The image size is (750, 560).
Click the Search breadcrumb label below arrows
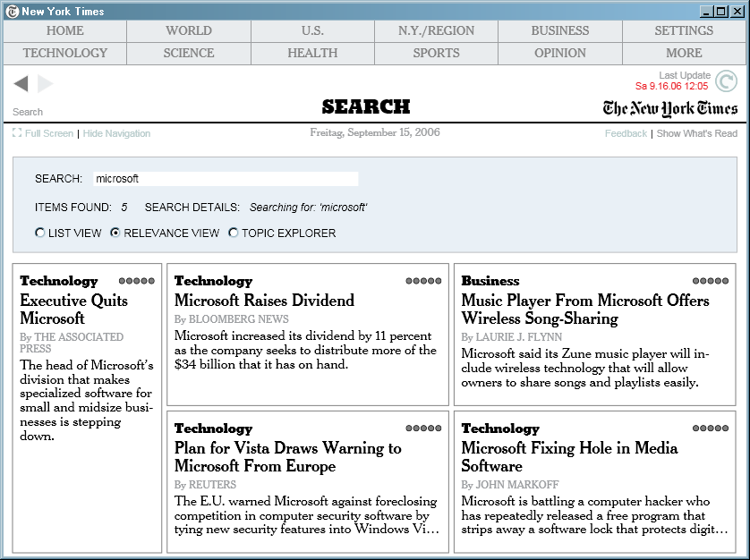click(28, 112)
